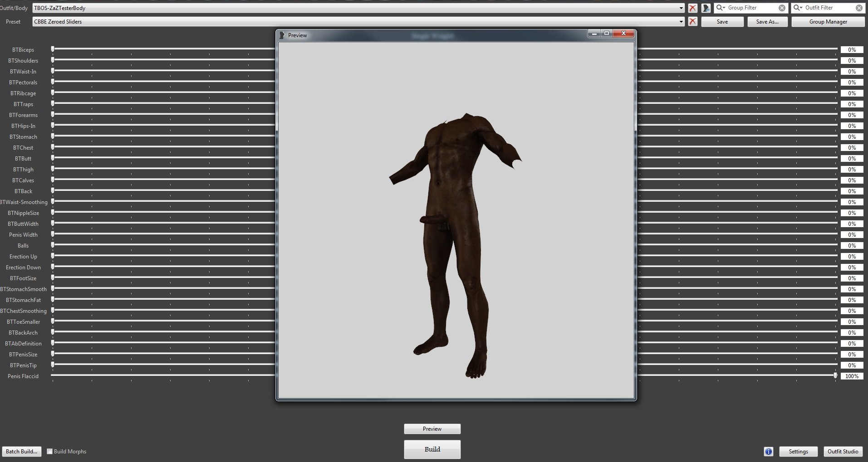Click the BTPectorals slider thumb
Screen dimensions: 868x462
coord(53,82)
